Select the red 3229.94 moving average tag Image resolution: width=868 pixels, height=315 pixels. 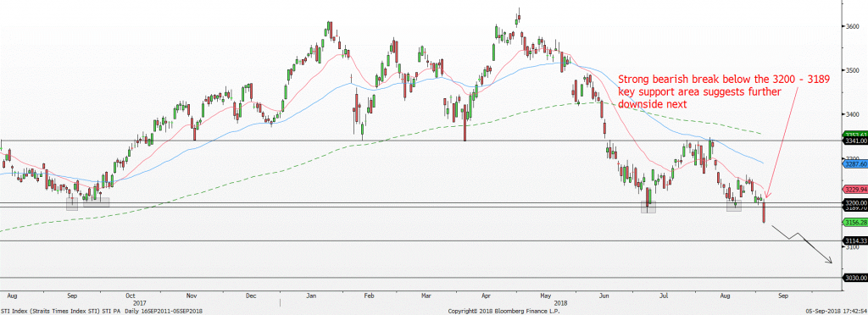point(854,190)
